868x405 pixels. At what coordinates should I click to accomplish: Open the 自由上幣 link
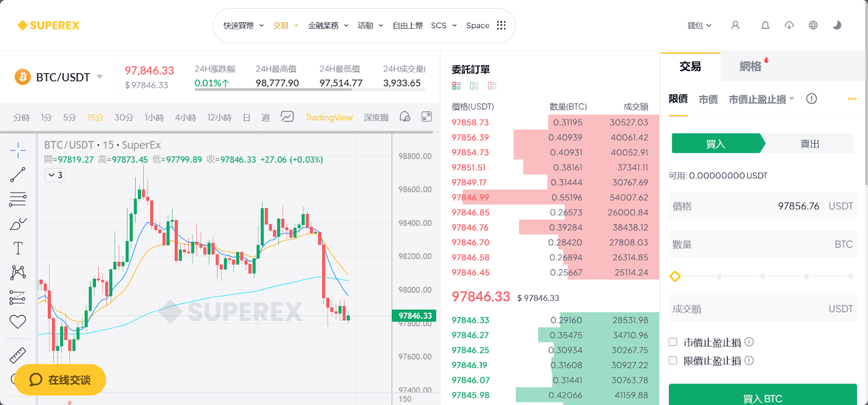pos(407,25)
